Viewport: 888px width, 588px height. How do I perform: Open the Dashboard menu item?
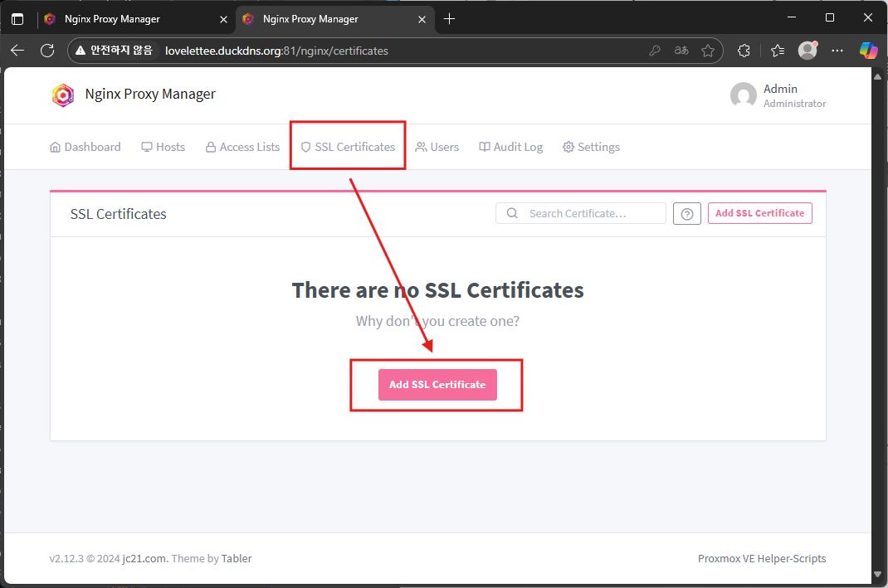point(85,147)
